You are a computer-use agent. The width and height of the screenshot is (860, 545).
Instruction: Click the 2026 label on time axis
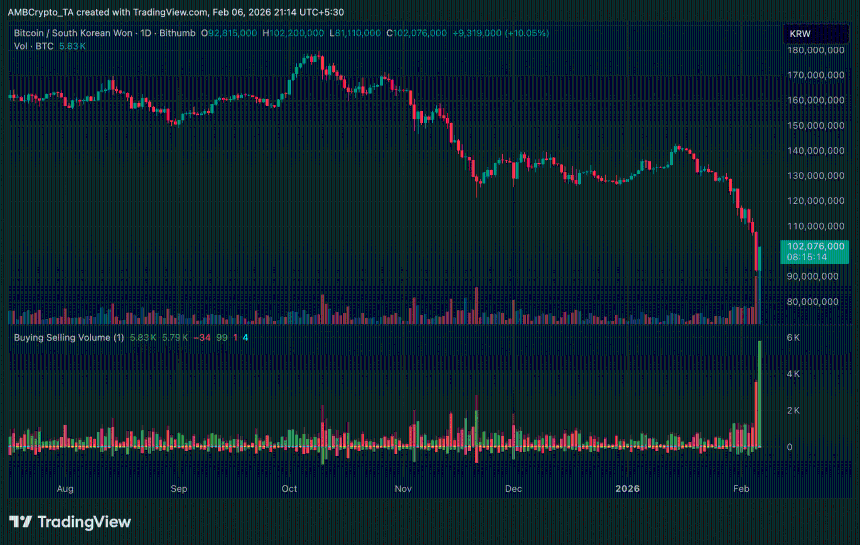pyautogui.click(x=627, y=489)
